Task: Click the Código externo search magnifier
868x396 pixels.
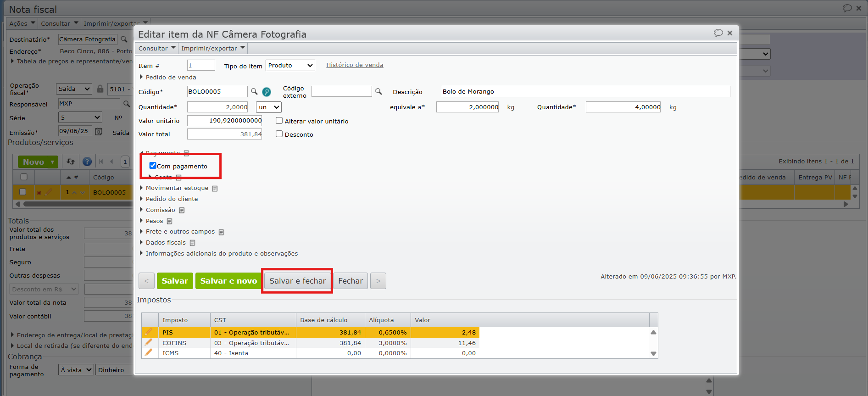Action: (378, 91)
